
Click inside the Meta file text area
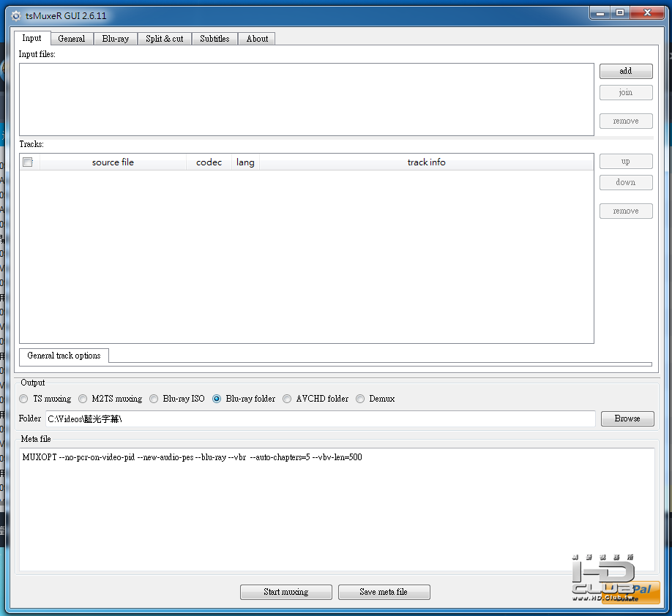tap(337, 509)
